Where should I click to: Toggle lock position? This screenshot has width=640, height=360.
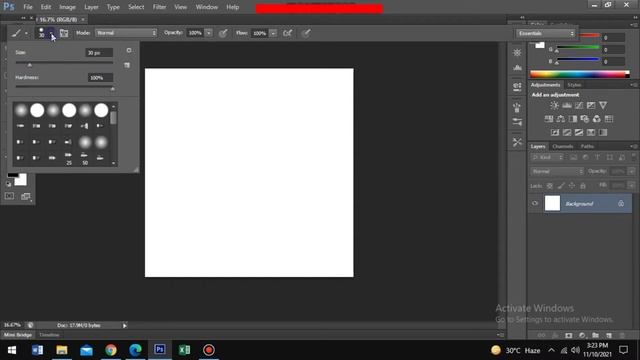tap(572, 186)
